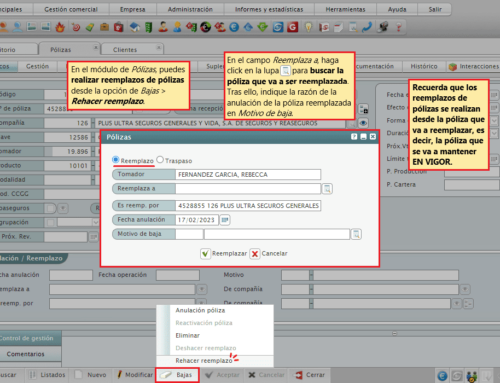500x383 pixels.
Task: Click the light bulb toolbar icon
Action: click(x=309, y=27)
